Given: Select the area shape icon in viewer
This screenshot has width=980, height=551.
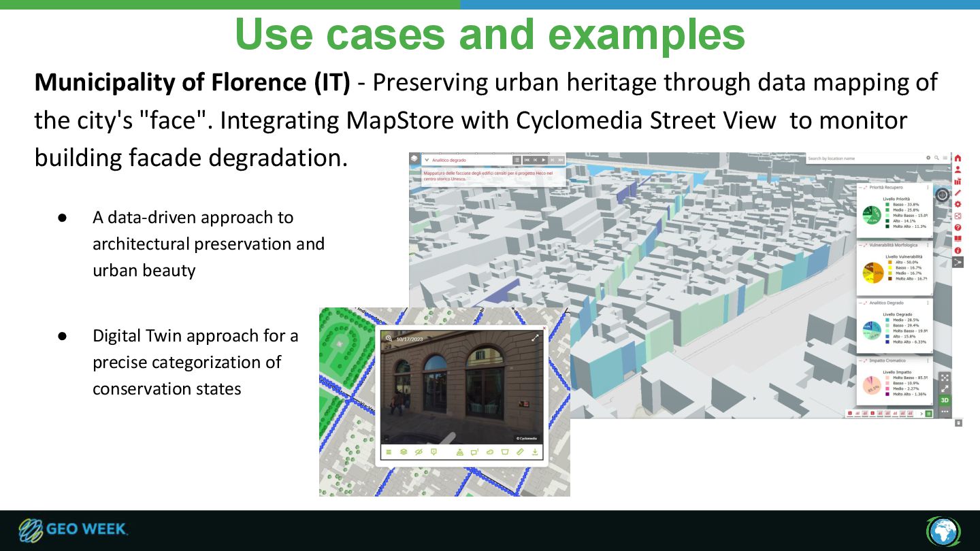Looking at the screenshot, I should [x=505, y=452].
